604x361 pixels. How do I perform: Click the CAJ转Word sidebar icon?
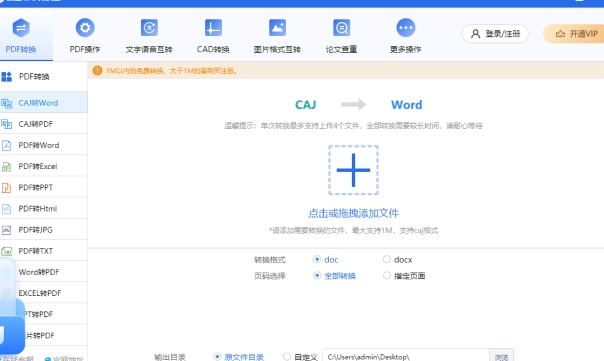(x=7, y=103)
